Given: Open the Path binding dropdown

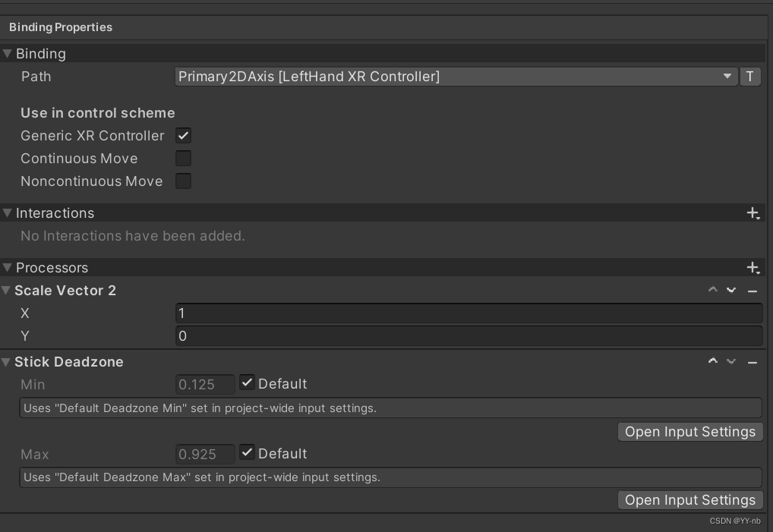Looking at the screenshot, I should (x=456, y=77).
